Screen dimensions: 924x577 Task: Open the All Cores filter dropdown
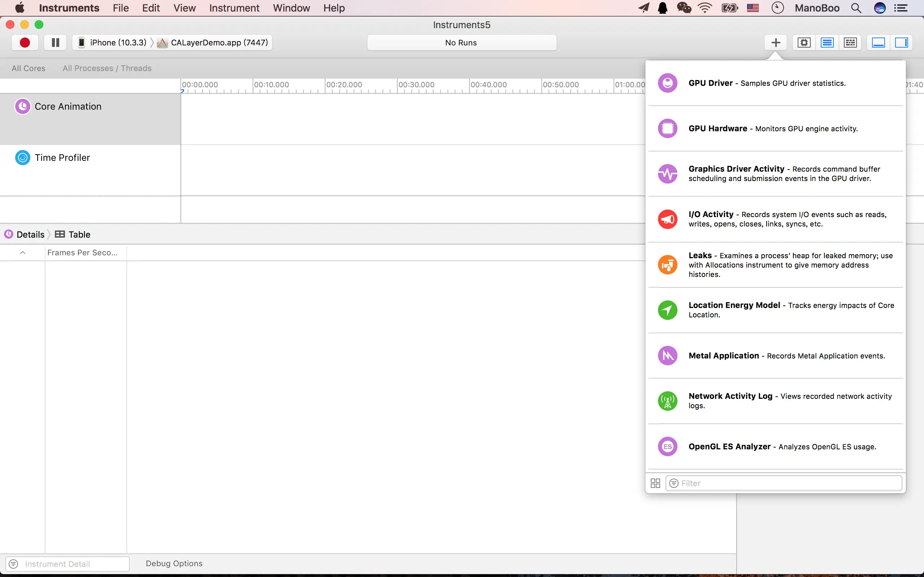point(28,68)
